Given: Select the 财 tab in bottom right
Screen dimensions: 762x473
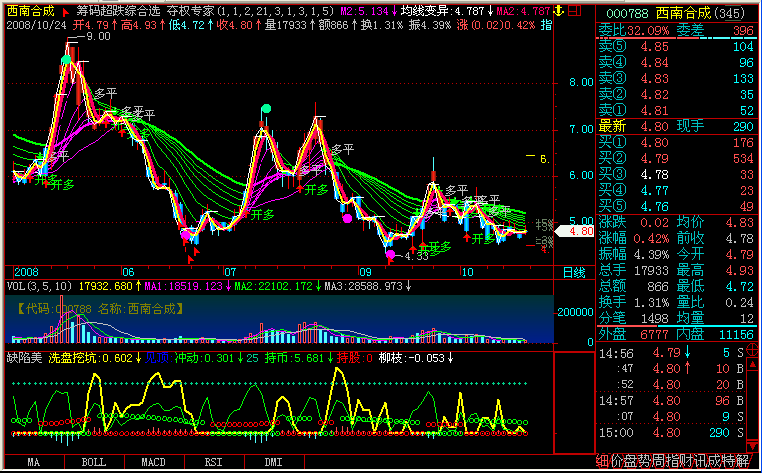Looking at the screenshot, I should (687, 460).
